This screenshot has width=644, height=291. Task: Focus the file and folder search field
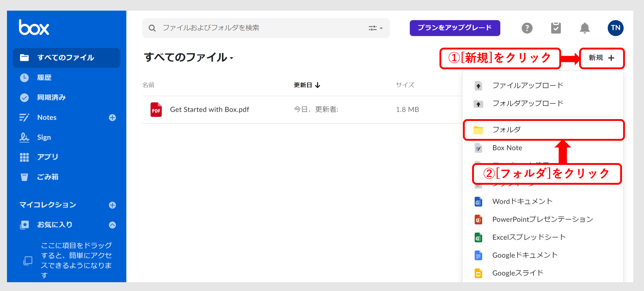266,28
